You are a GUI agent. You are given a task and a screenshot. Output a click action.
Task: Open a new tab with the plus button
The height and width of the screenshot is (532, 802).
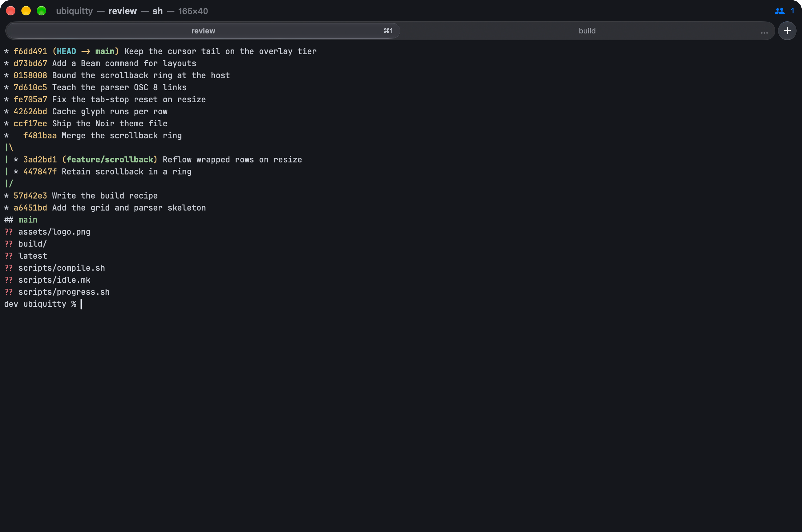click(x=787, y=31)
